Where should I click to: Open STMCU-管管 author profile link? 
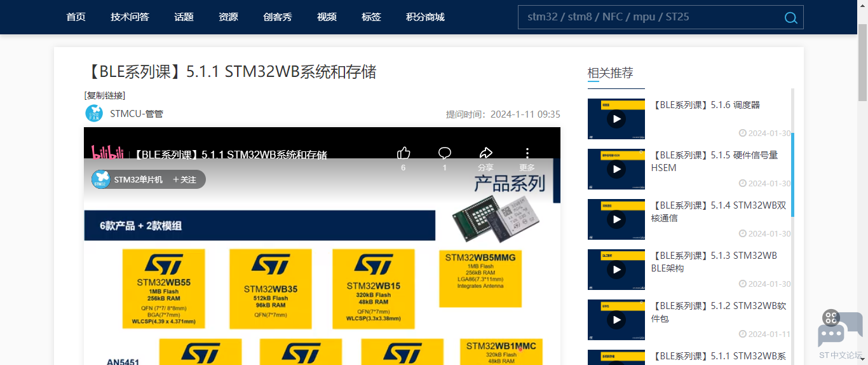coord(137,114)
